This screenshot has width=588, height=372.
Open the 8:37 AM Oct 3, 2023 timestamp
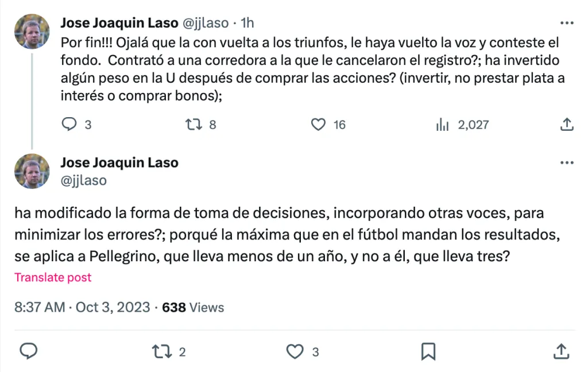(x=82, y=307)
